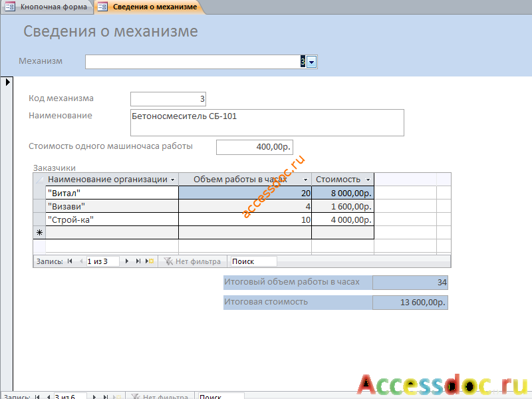Create new record in Заказчики subform
532x399 pixels.
pos(150,261)
